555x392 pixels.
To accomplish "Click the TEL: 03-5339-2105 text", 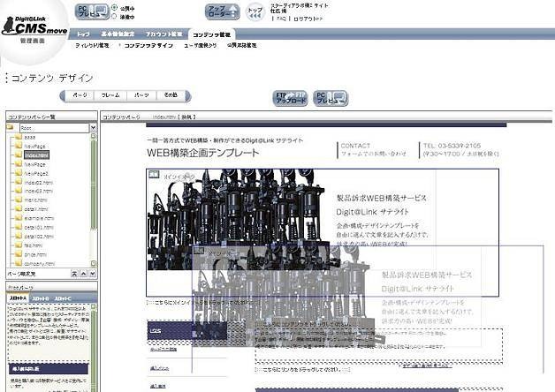I will (452, 146).
